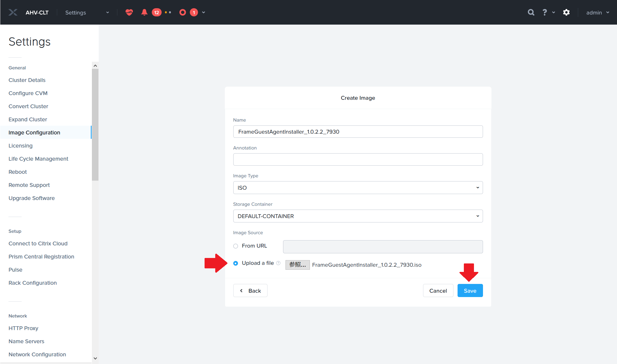
Task: Open Name Servers settings
Action: click(26, 341)
